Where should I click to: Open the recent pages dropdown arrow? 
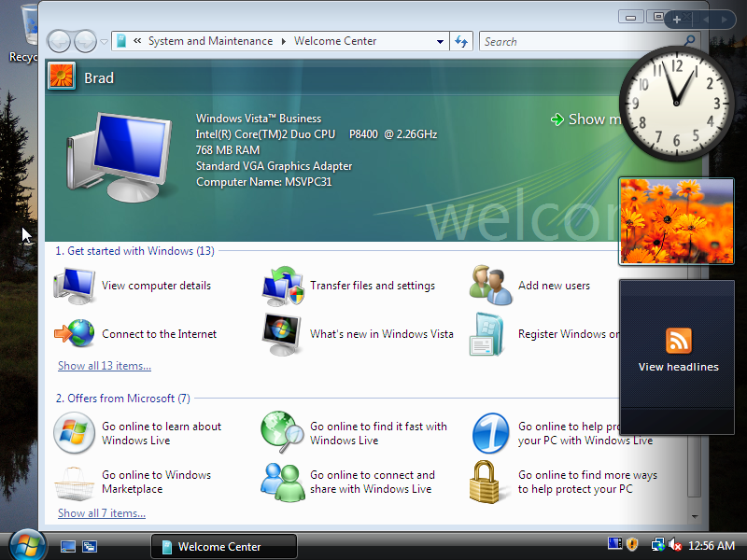[105, 42]
